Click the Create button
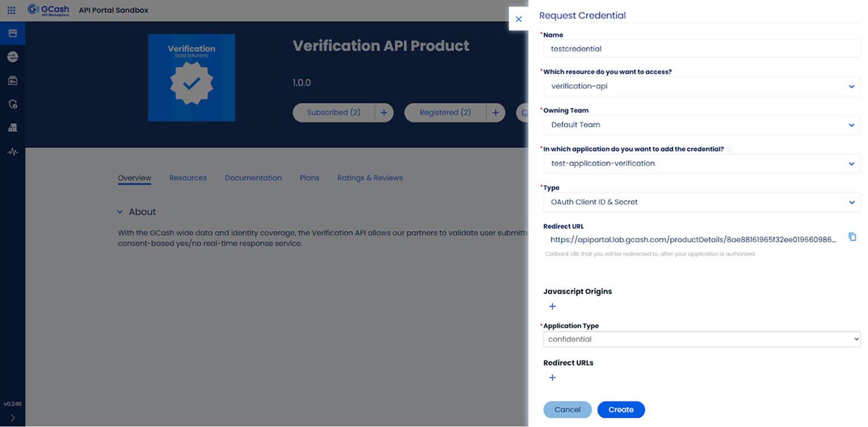Image resolution: width=868 pixels, height=427 pixels. tap(621, 410)
